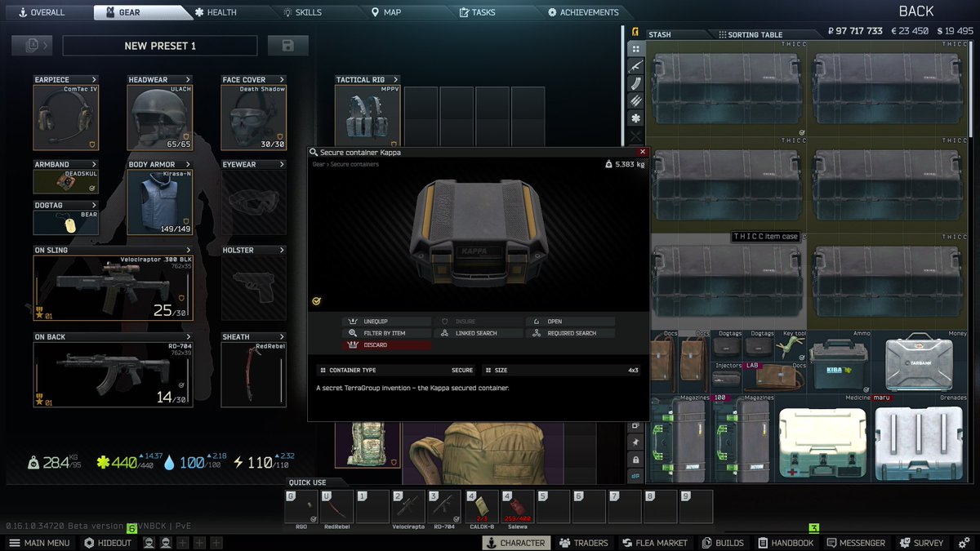Click the red DISCARD button
Viewport: 980px width, 551px height.
pos(386,345)
